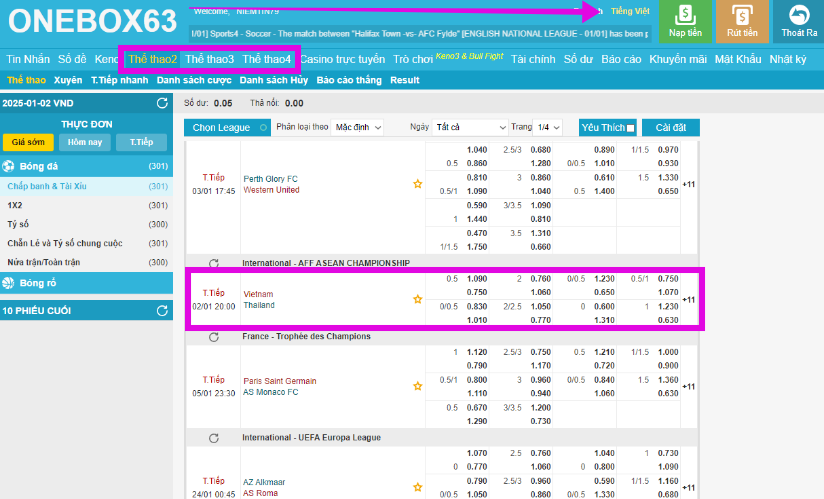Expand +11 more odds for Vietnam match

(x=688, y=300)
